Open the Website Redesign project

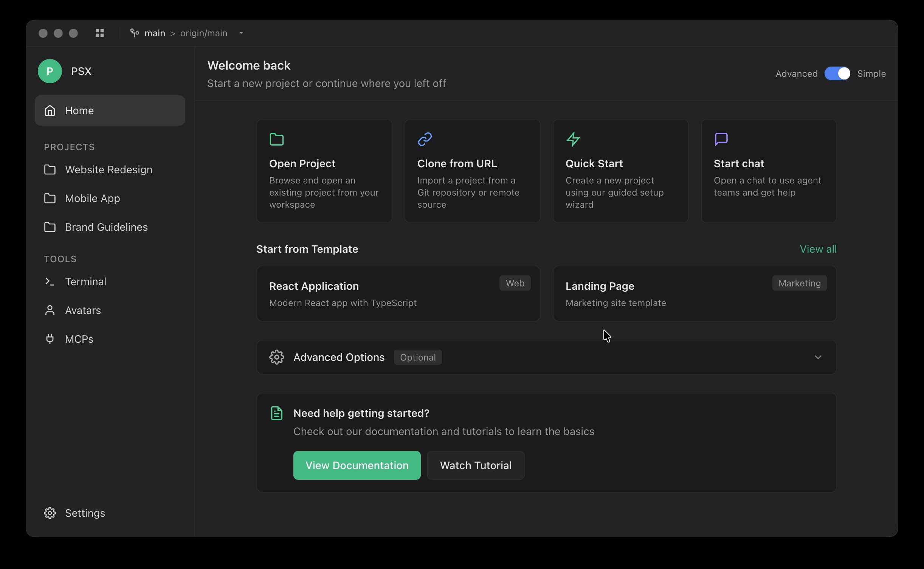109,169
